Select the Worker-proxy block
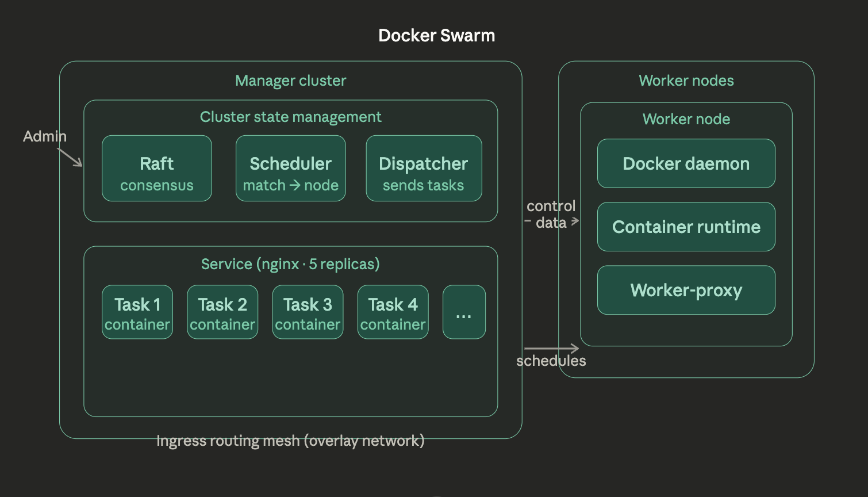 click(x=686, y=290)
